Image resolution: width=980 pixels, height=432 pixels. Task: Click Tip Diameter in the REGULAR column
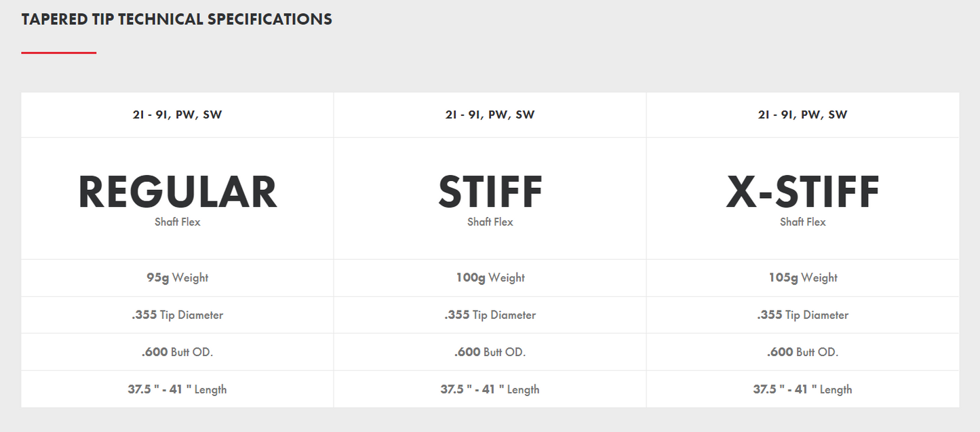point(178,315)
